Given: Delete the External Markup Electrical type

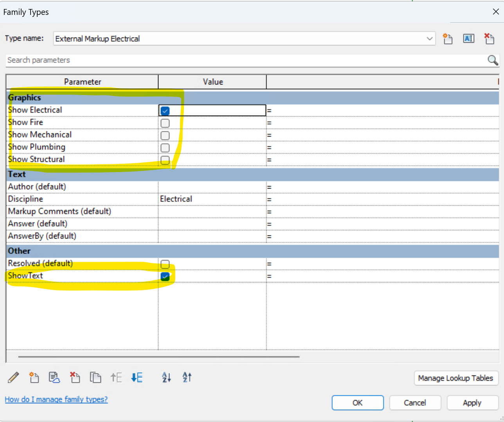Looking at the screenshot, I should [x=489, y=38].
